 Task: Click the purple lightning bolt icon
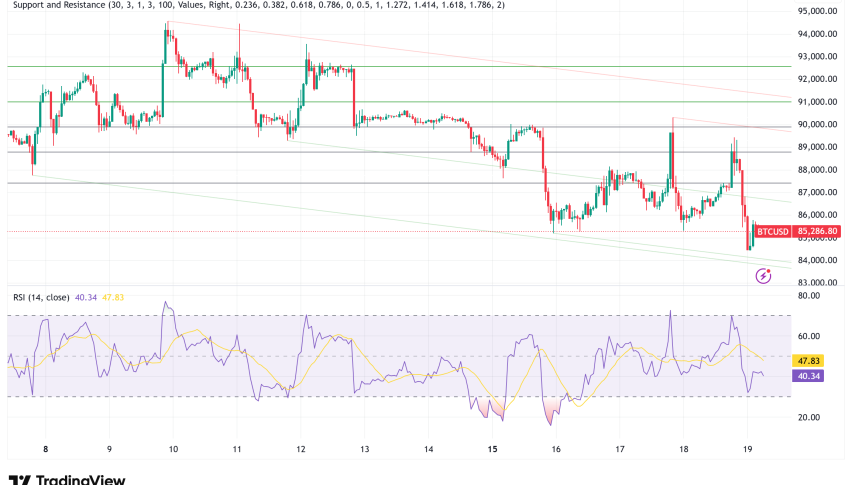(x=764, y=275)
